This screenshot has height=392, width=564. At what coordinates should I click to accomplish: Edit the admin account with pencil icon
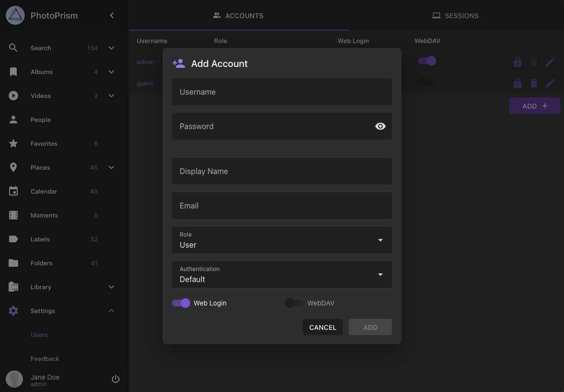click(550, 62)
